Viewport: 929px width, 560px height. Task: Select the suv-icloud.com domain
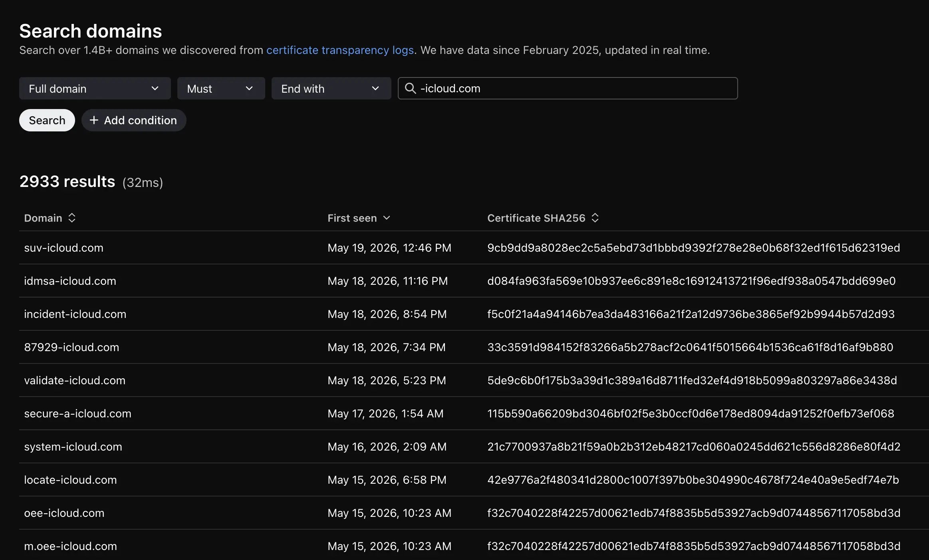[64, 248]
